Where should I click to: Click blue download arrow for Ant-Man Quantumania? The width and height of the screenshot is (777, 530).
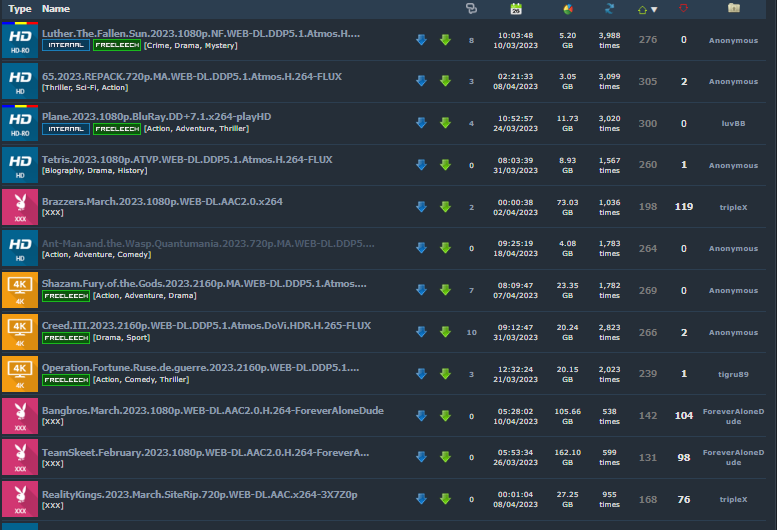click(422, 248)
